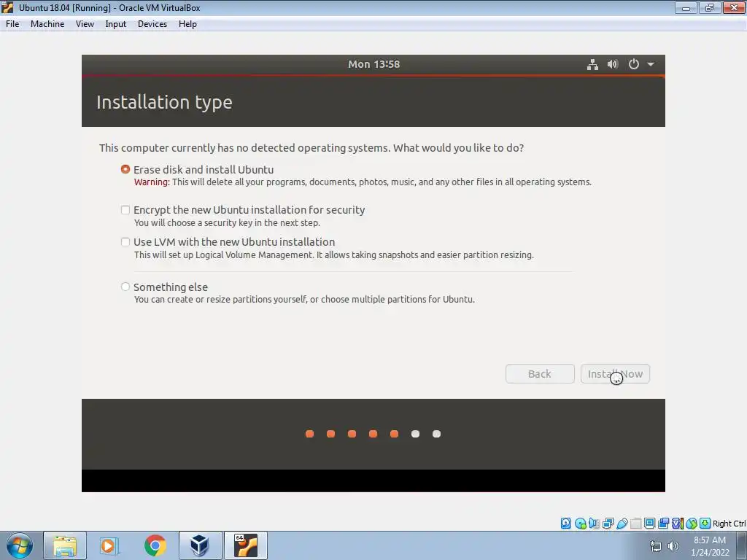This screenshot has width=747, height=560.
Task: Click 'no detected operating systems' question text
Action: pyautogui.click(x=311, y=148)
